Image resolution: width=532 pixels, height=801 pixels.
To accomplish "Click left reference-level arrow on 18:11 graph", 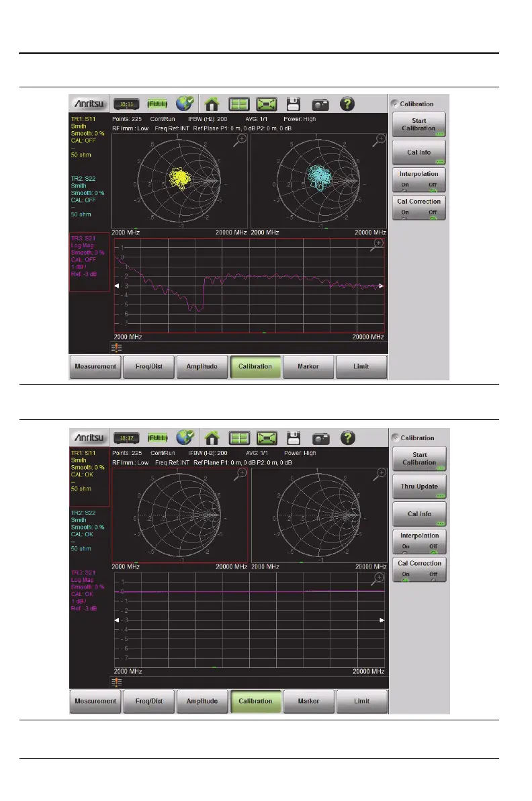I will click(116, 286).
